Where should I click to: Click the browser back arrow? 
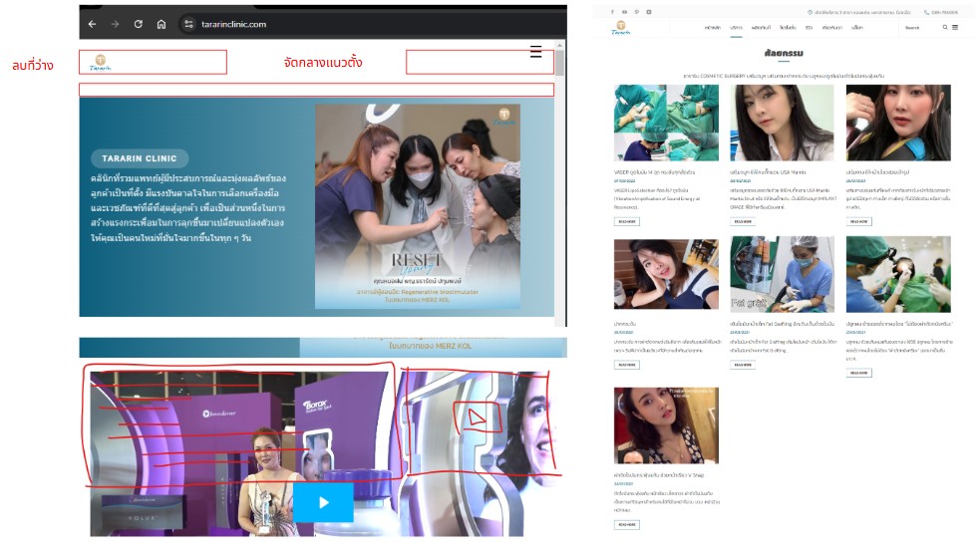(x=92, y=24)
